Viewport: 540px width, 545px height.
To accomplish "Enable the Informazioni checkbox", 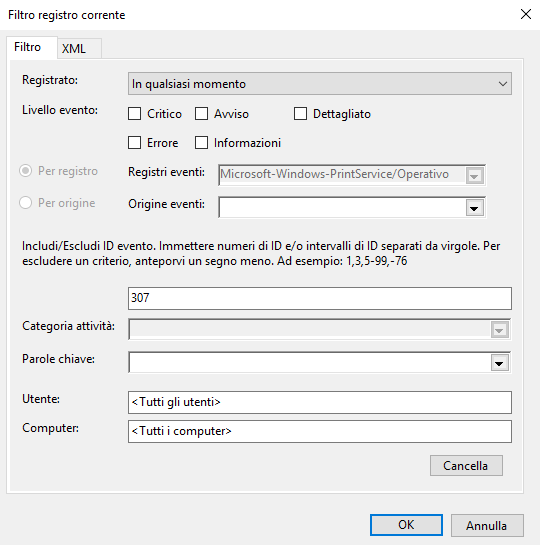I will click(202, 143).
